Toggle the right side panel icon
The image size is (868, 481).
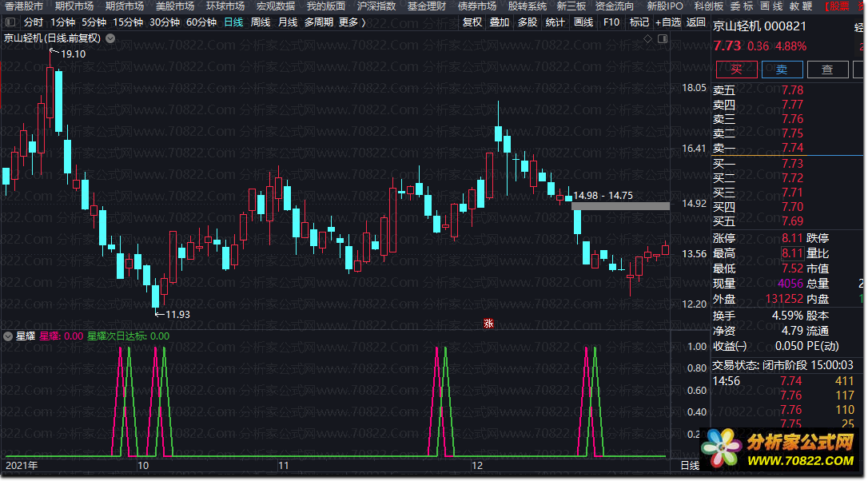click(x=663, y=38)
